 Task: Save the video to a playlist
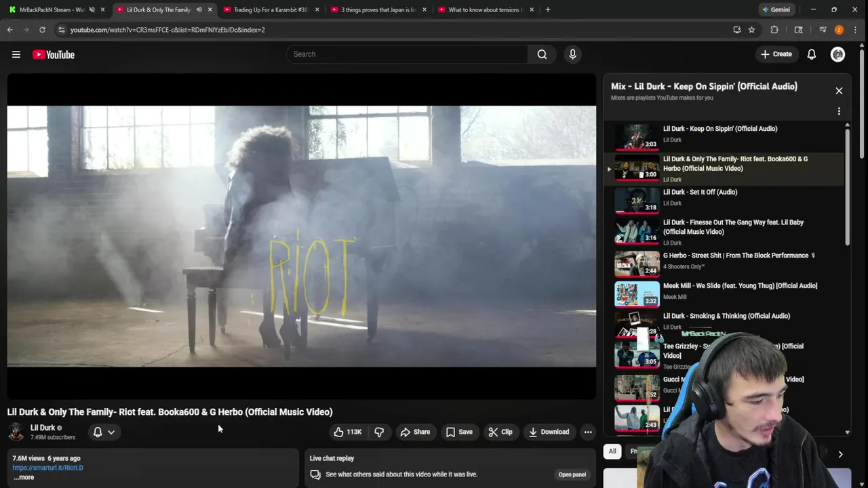(x=459, y=432)
